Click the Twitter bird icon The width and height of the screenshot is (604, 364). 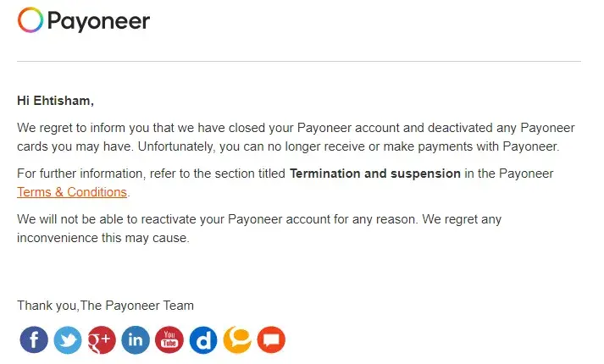click(68, 340)
